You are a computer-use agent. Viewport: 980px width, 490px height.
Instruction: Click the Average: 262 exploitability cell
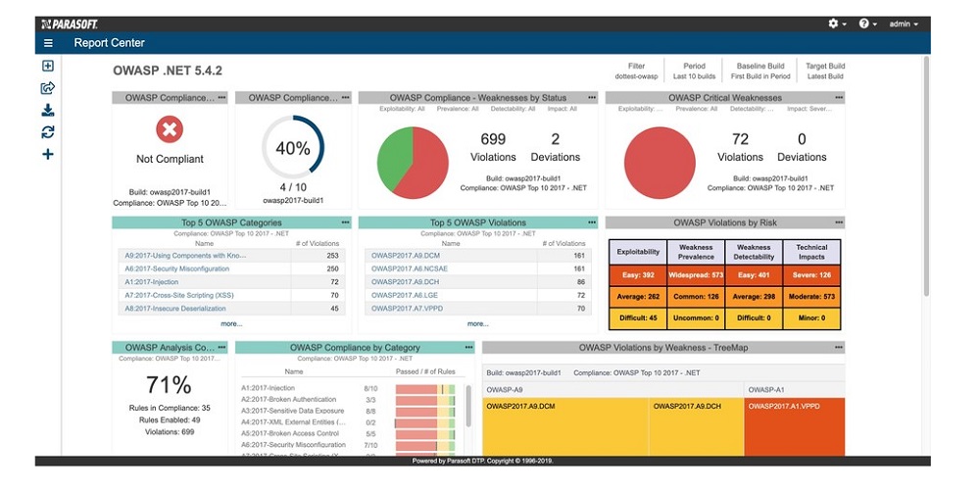point(638,297)
